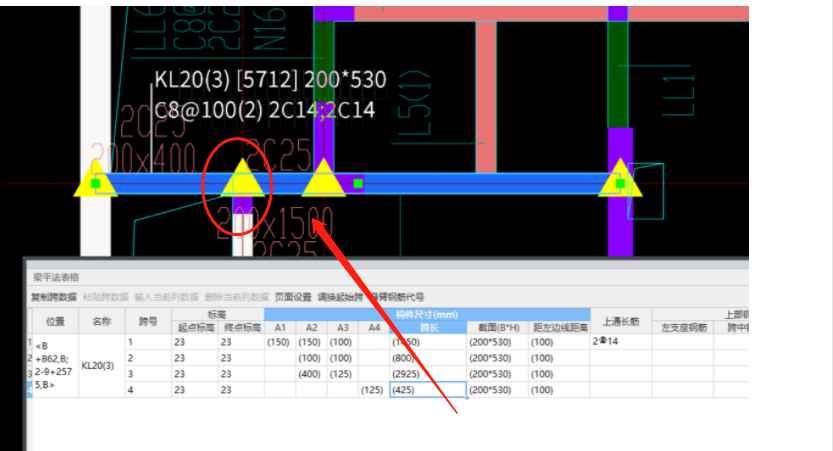The width and height of the screenshot is (833, 451).
Task: Select the A2 column header
Action: [x=312, y=328]
